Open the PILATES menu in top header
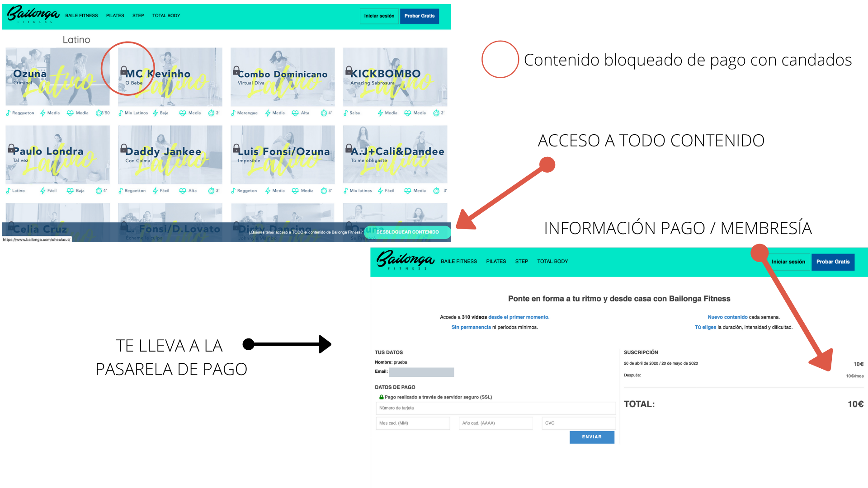The image size is (868, 488). click(x=115, y=16)
